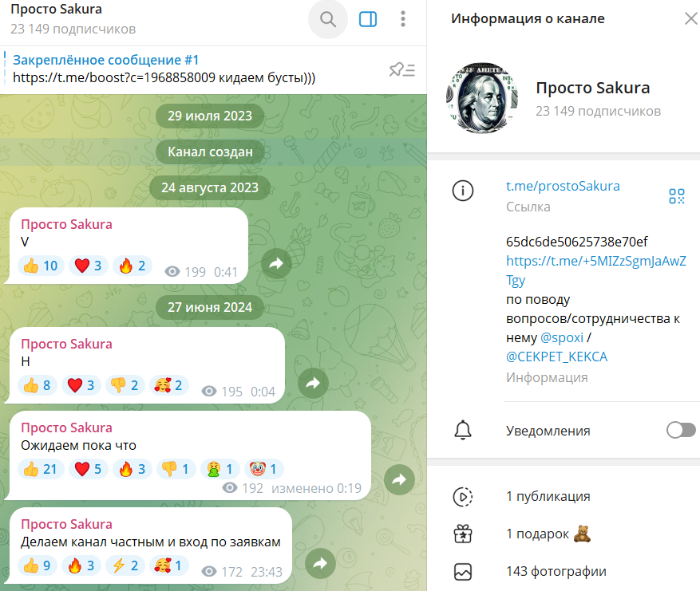Click the photos icon beside 143 фотографии
Screen dimensions: 700x591
463,571
